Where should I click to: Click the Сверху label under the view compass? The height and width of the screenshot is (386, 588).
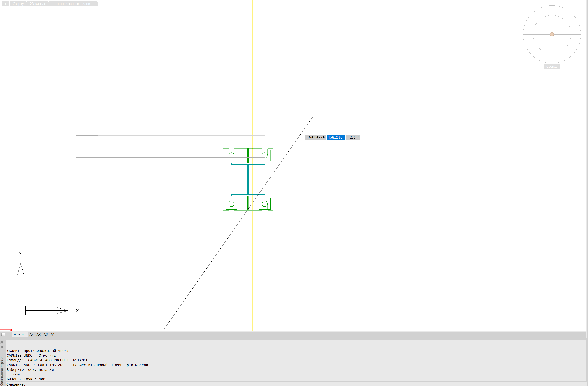pos(552,66)
